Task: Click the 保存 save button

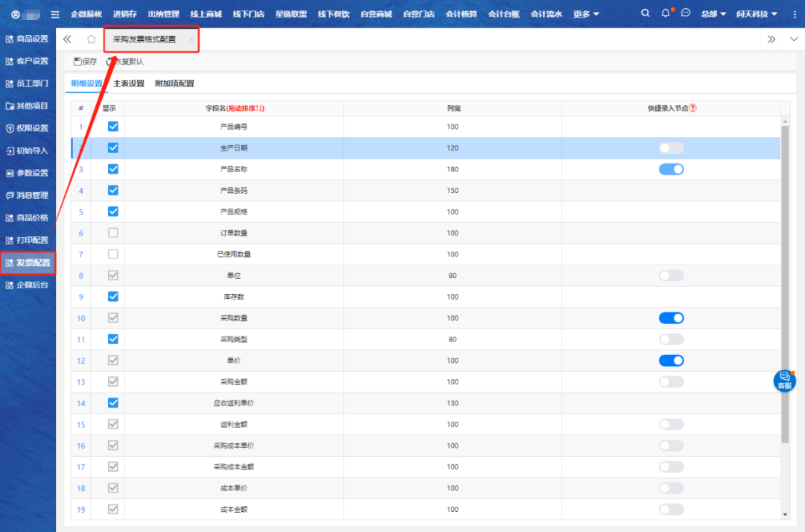Action: tap(86, 61)
